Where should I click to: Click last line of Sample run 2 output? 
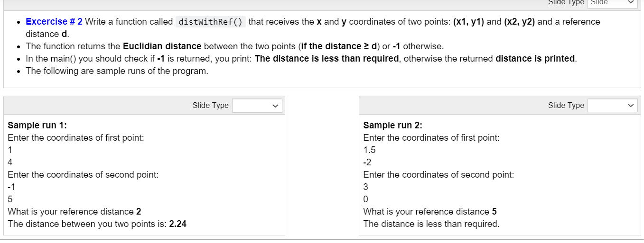[x=431, y=224]
